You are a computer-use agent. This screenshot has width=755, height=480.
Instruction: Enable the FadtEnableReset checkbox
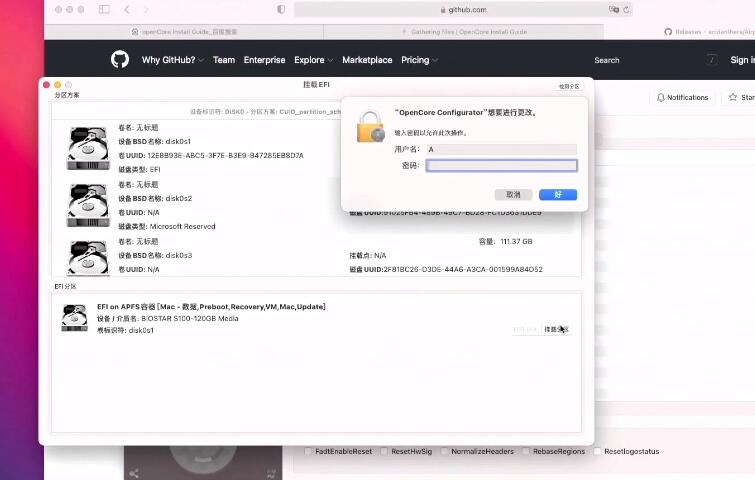[x=308, y=451]
